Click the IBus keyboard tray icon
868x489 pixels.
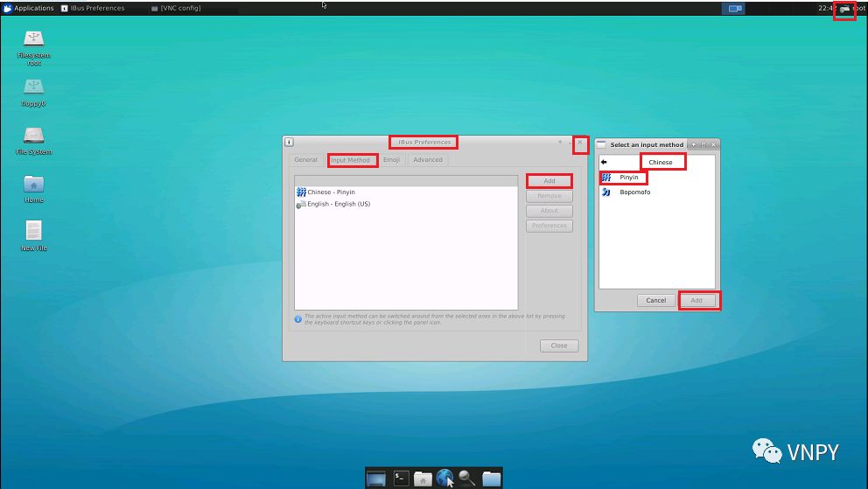click(844, 9)
